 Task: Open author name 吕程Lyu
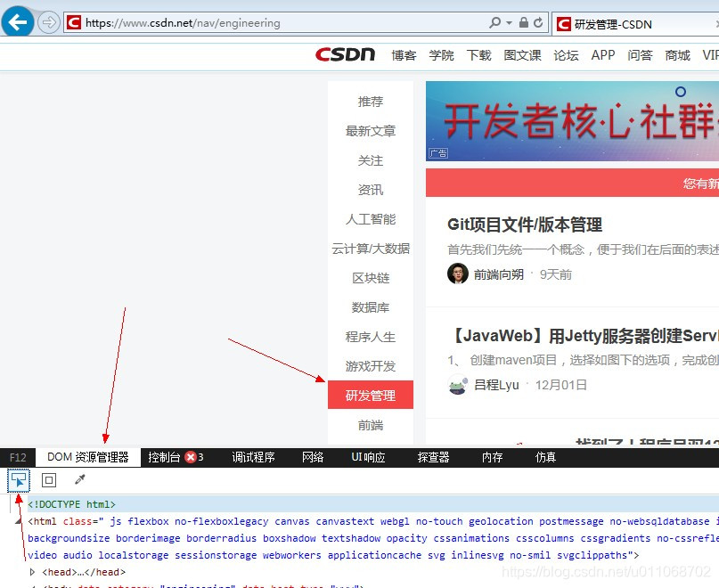(496, 385)
